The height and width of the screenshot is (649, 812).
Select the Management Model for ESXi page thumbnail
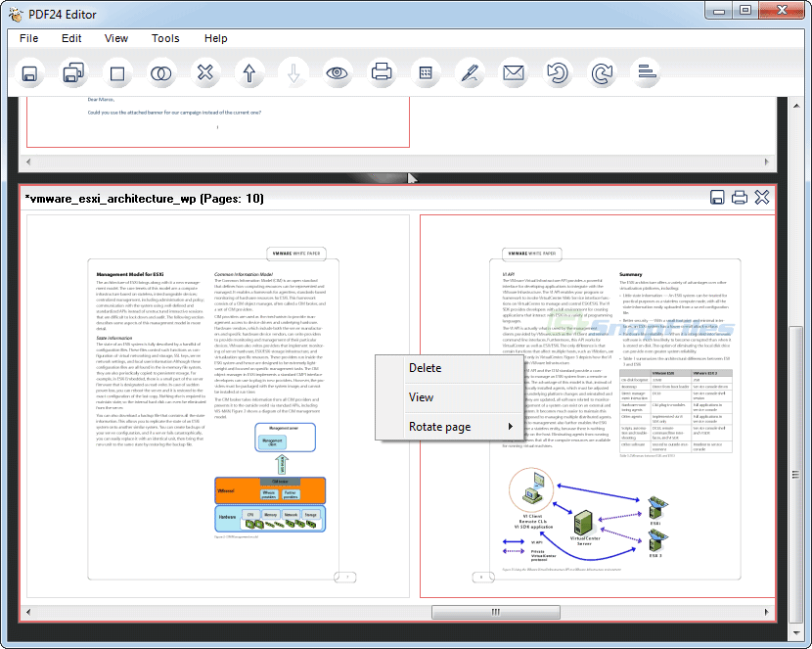click(218, 406)
